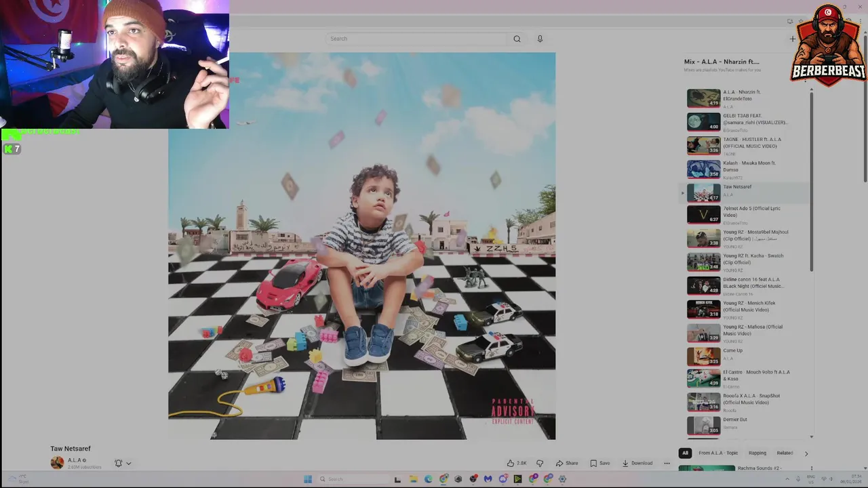Image resolution: width=868 pixels, height=488 pixels.
Task: Click the playlist scrollbar down arrow
Action: (812, 437)
